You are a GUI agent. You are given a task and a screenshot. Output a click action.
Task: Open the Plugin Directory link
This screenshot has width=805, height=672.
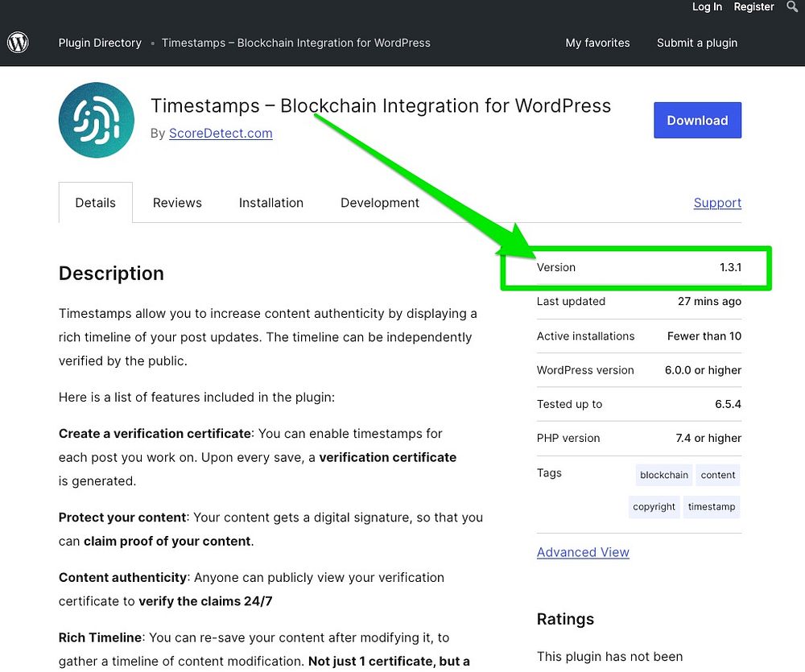[x=100, y=43]
